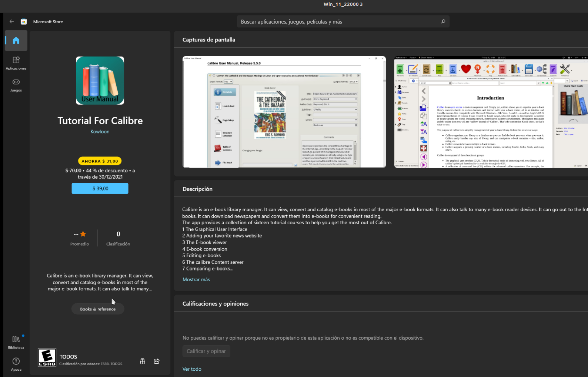Click the rating count 0 above Clasificación
The image size is (588, 377).
(118, 234)
